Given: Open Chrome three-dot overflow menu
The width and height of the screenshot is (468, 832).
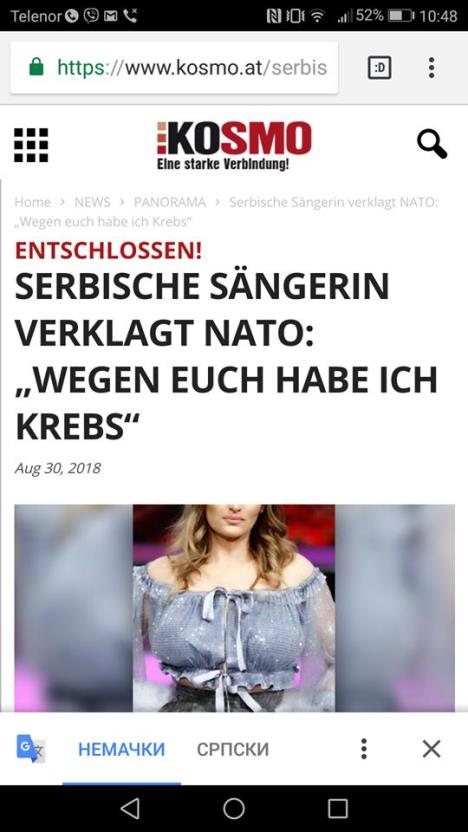Looking at the screenshot, I should [431, 67].
